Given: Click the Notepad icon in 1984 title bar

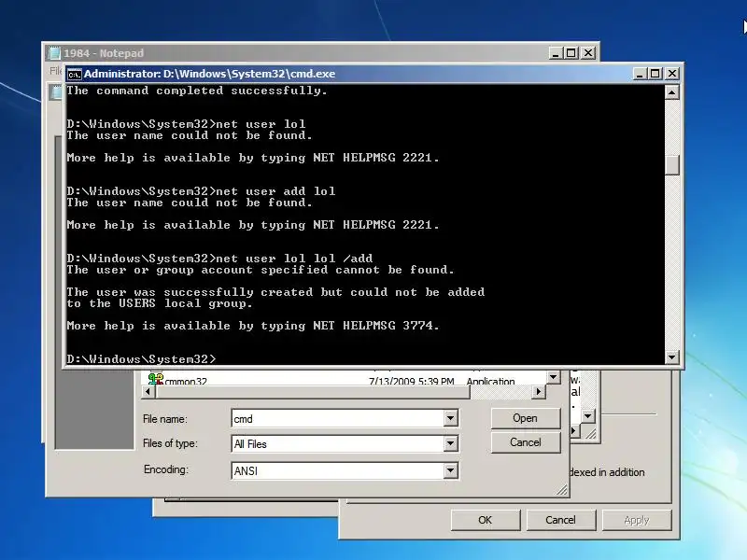Looking at the screenshot, I should [x=55, y=53].
